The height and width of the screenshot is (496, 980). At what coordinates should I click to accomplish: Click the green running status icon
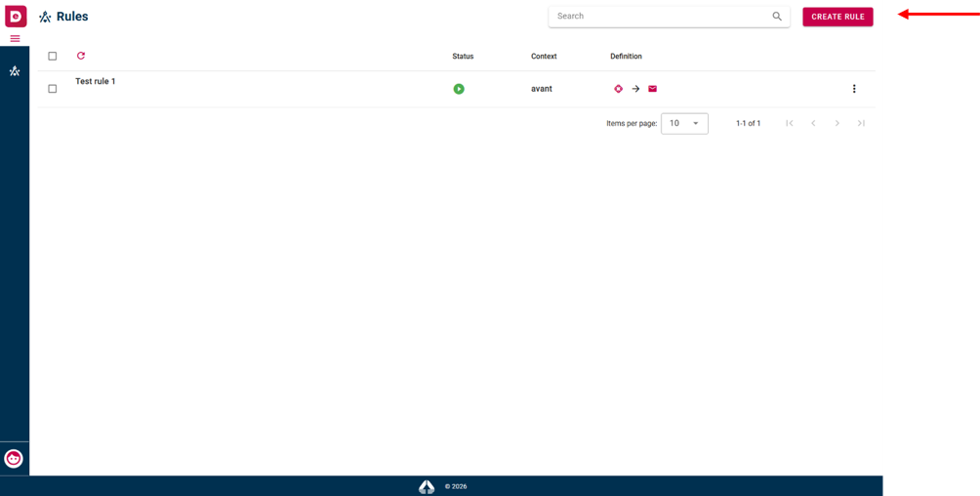[x=459, y=89]
